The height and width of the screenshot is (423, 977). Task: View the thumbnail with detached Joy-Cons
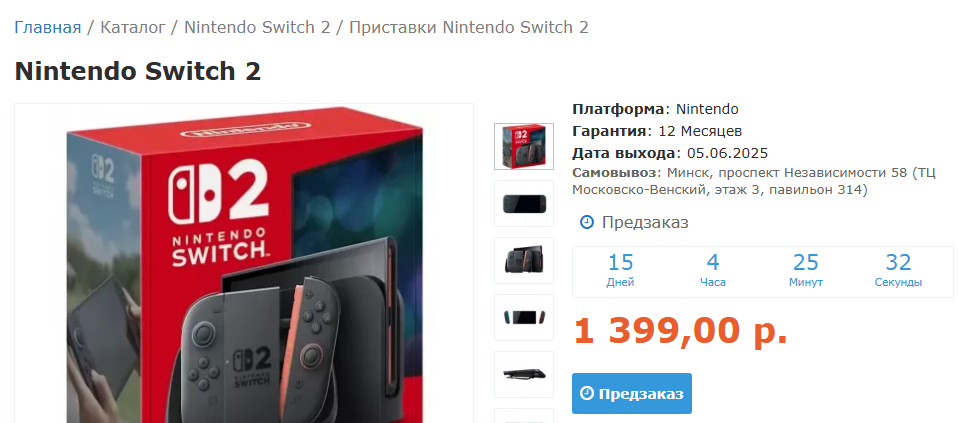point(524,318)
